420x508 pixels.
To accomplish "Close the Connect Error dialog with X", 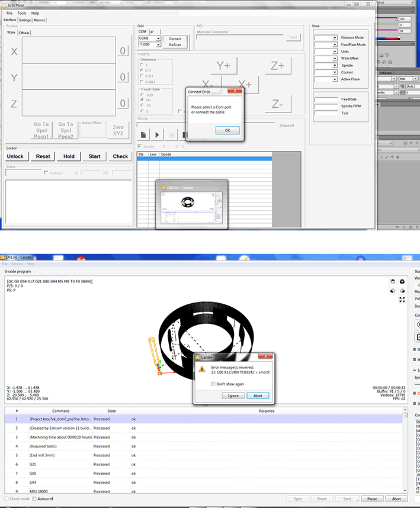I will 236,92.
